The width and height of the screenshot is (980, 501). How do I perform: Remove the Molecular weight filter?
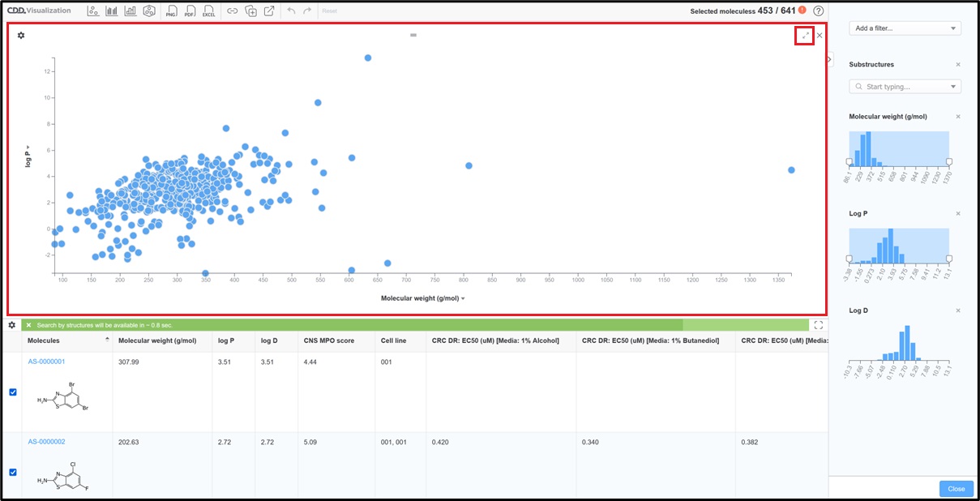pyautogui.click(x=958, y=117)
